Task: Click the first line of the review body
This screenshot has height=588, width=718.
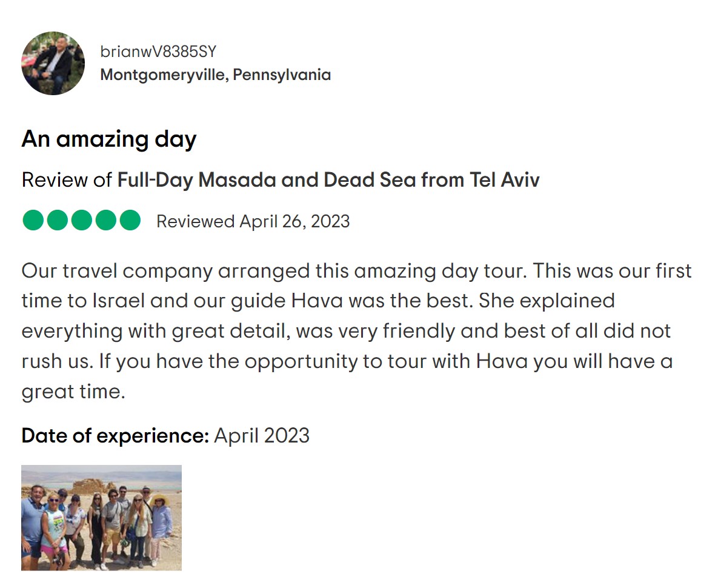Action: tap(357, 271)
